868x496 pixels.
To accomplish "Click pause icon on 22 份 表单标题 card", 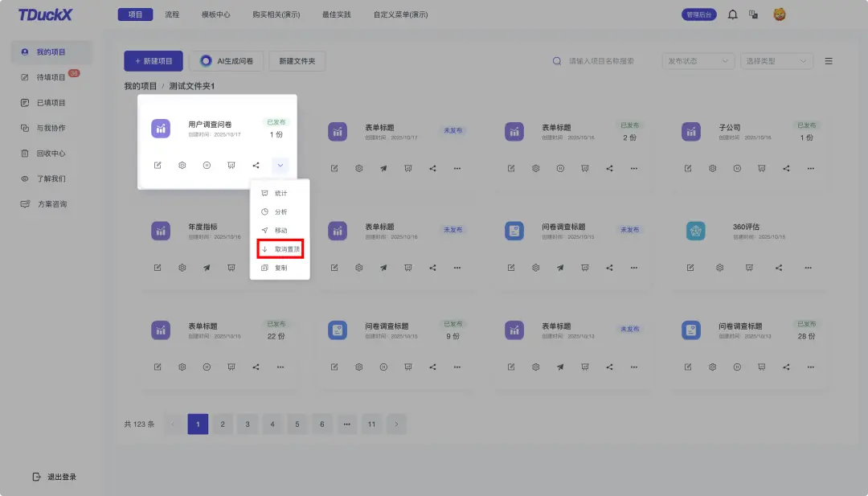I will (x=207, y=367).
